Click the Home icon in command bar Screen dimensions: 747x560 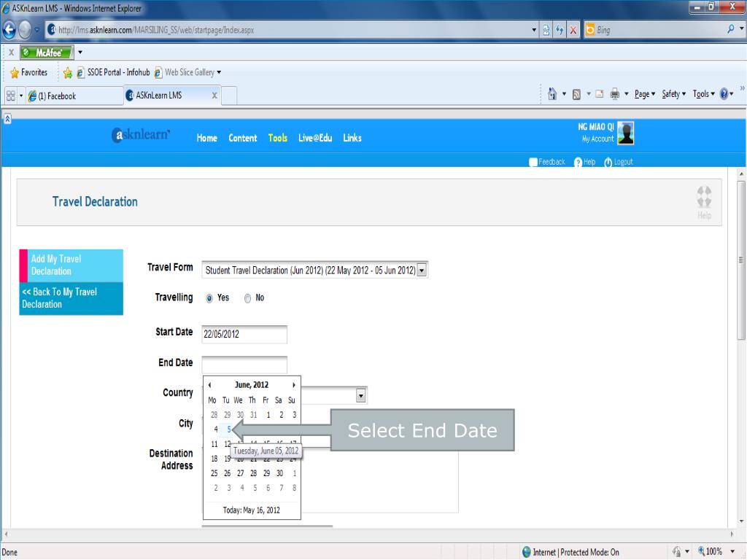(x=552, y=94)
